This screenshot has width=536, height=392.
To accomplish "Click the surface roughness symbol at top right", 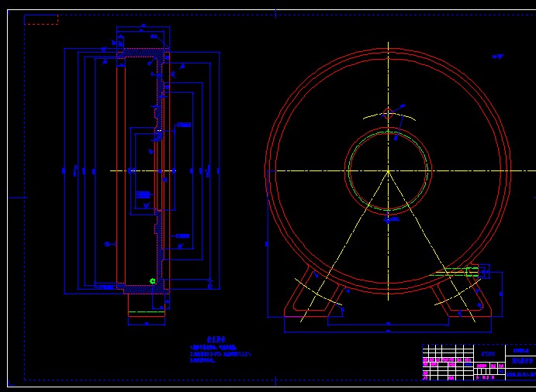I will pyautogui.click(x=499, y=57).
